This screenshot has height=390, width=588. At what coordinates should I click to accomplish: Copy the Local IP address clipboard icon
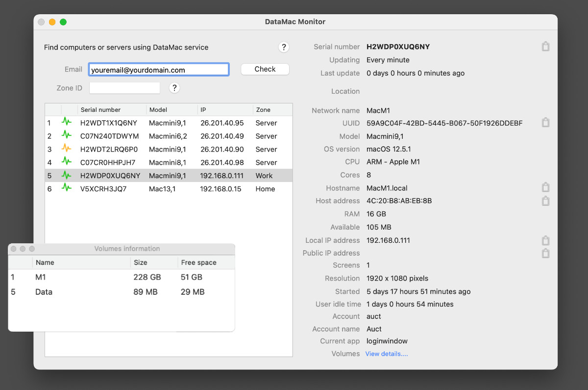(545, 240)
